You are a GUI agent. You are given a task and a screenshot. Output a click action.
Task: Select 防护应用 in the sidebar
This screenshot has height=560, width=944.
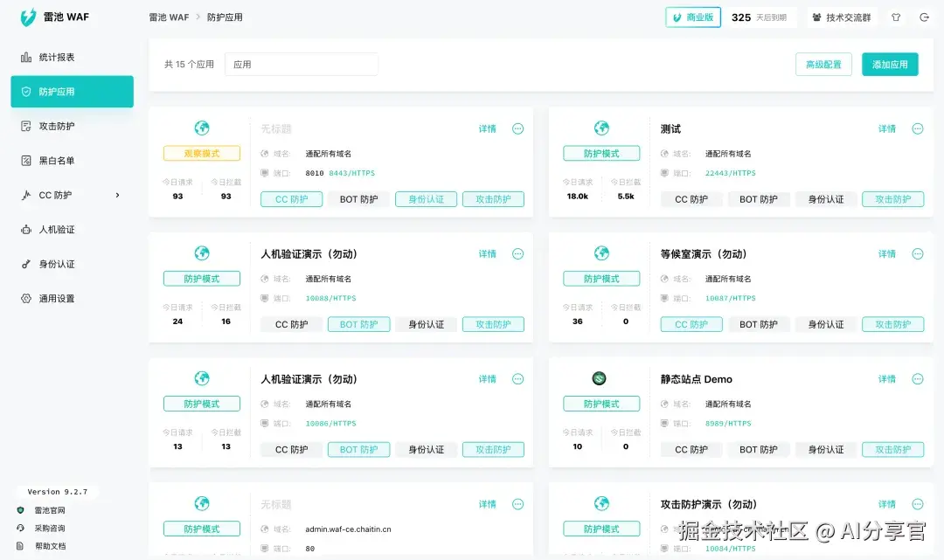73,92
